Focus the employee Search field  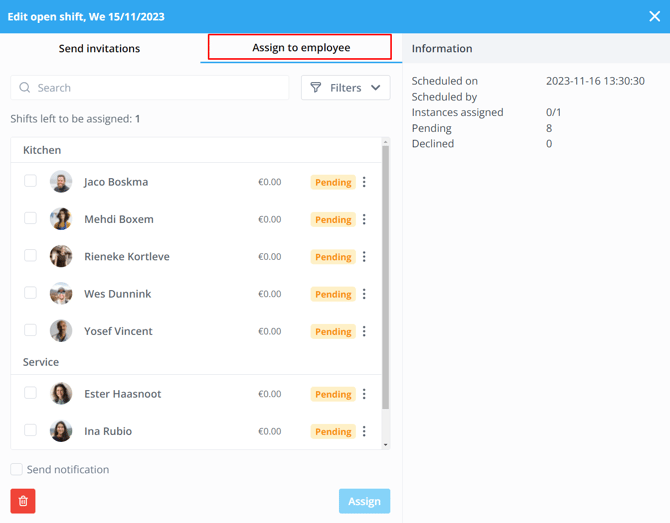pos(150,88)
